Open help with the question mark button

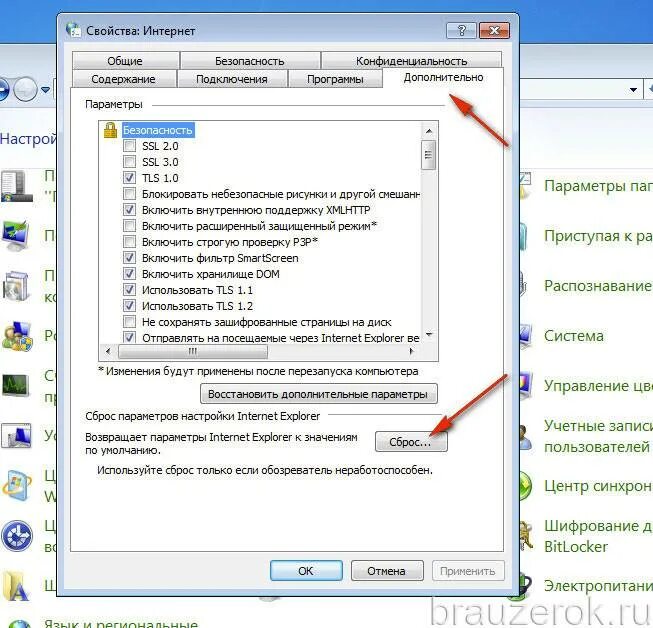coord(461,30)
